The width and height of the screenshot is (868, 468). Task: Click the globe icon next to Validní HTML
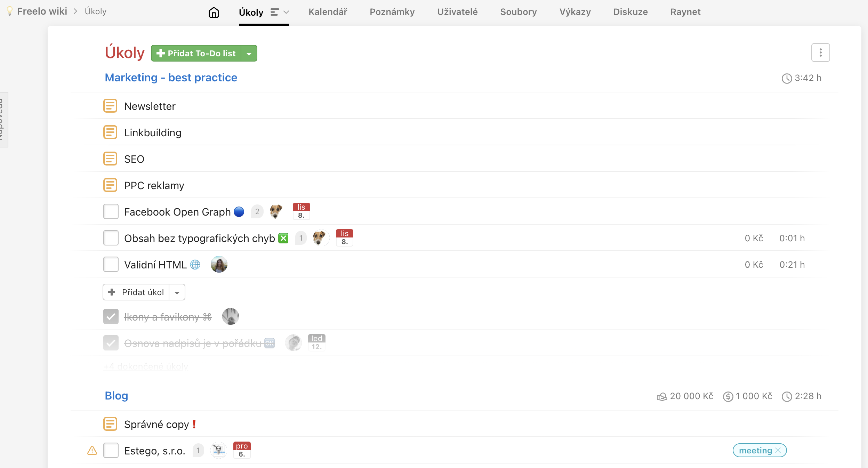click(x=195, y=265)
